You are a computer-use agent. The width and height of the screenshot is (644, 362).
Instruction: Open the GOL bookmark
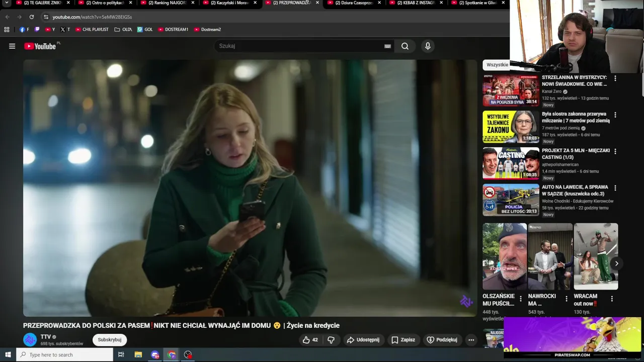coord(145,30)
